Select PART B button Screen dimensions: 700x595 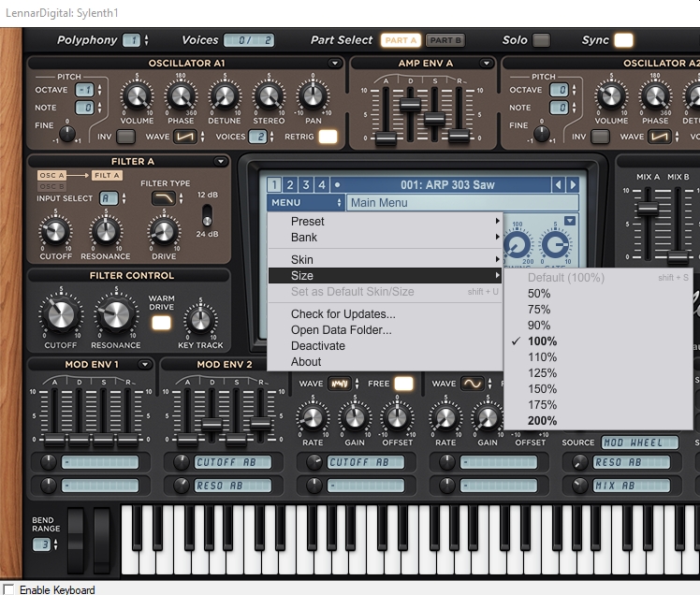click(445, 40)
